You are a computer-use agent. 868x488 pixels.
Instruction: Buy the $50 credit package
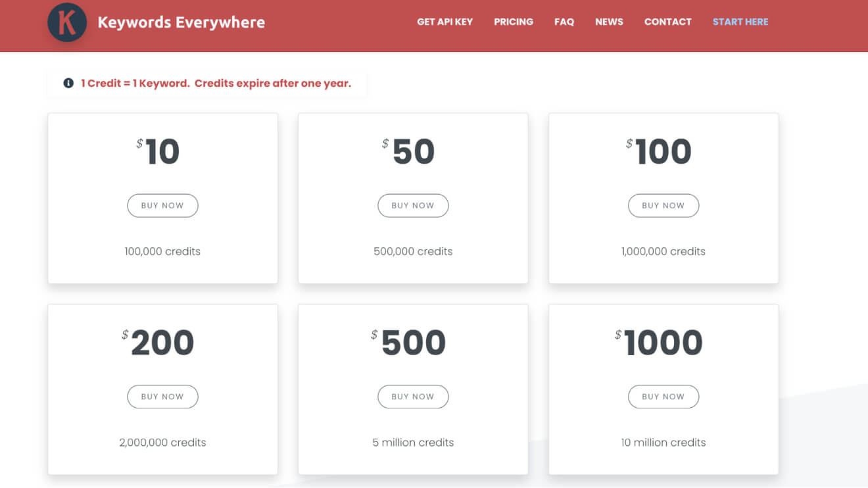tap(413, 205)
